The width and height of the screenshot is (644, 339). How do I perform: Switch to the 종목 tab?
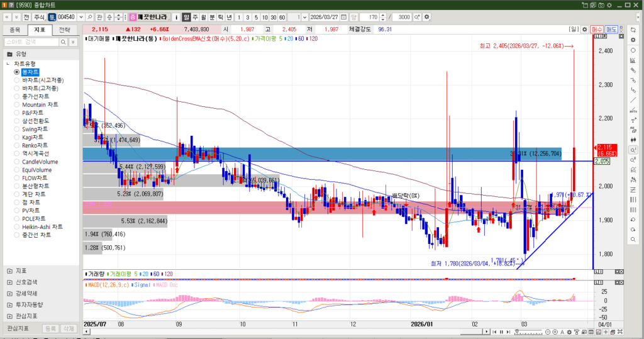pos(14,29)
